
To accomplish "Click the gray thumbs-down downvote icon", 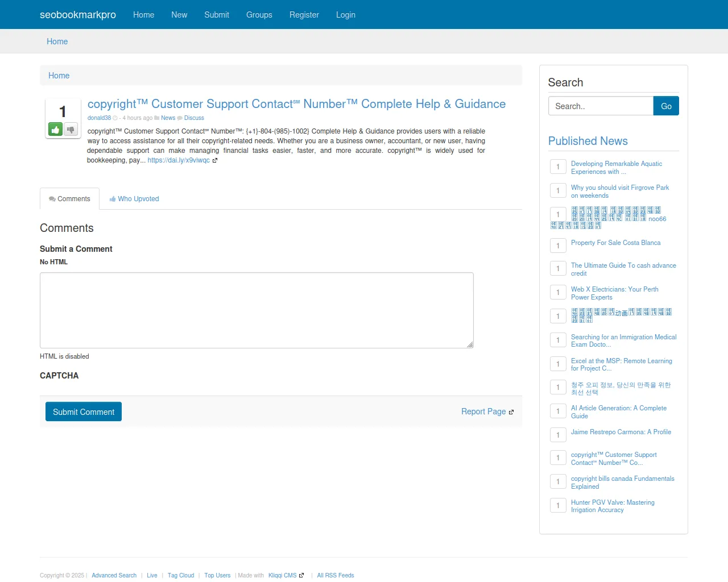I will click(71, 130).
